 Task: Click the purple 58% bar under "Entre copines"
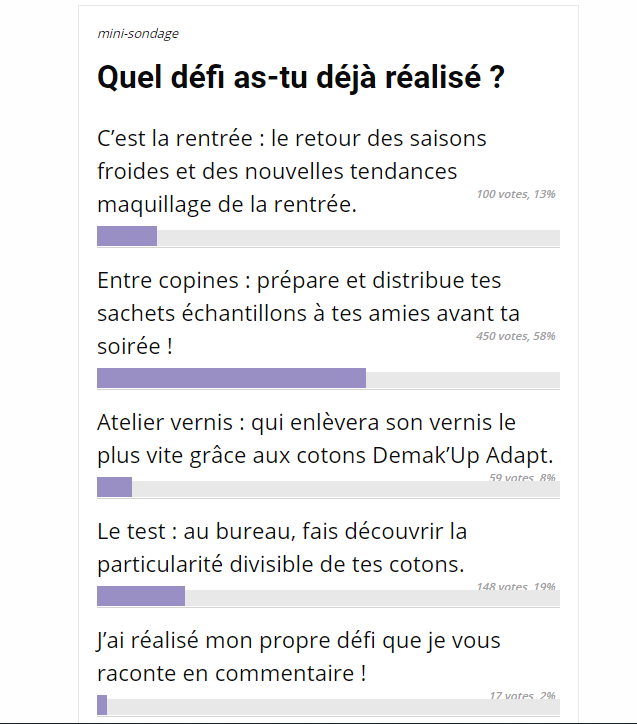click(231, 378)
